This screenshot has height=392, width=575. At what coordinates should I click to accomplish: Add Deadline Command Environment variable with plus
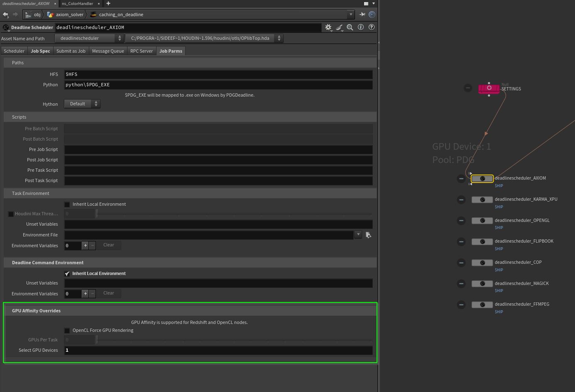86,294
